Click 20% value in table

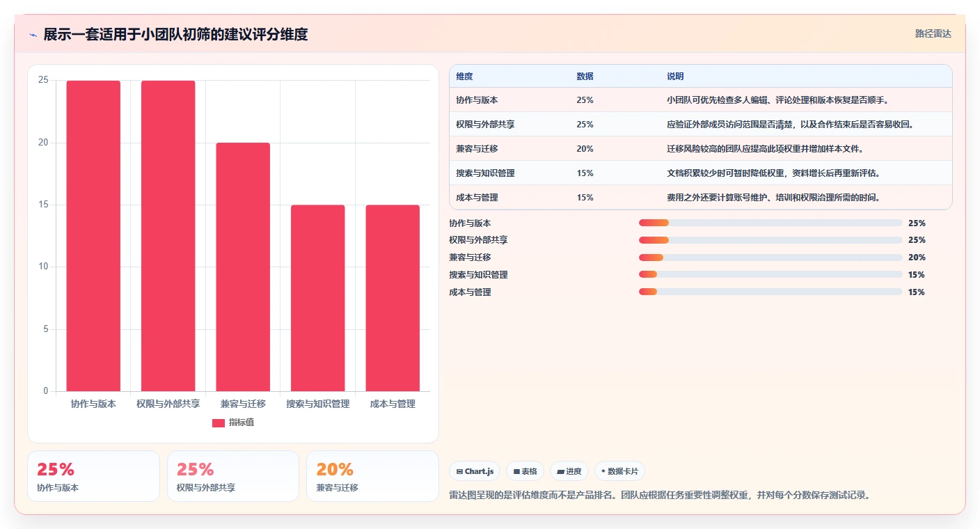pos(585,149)
